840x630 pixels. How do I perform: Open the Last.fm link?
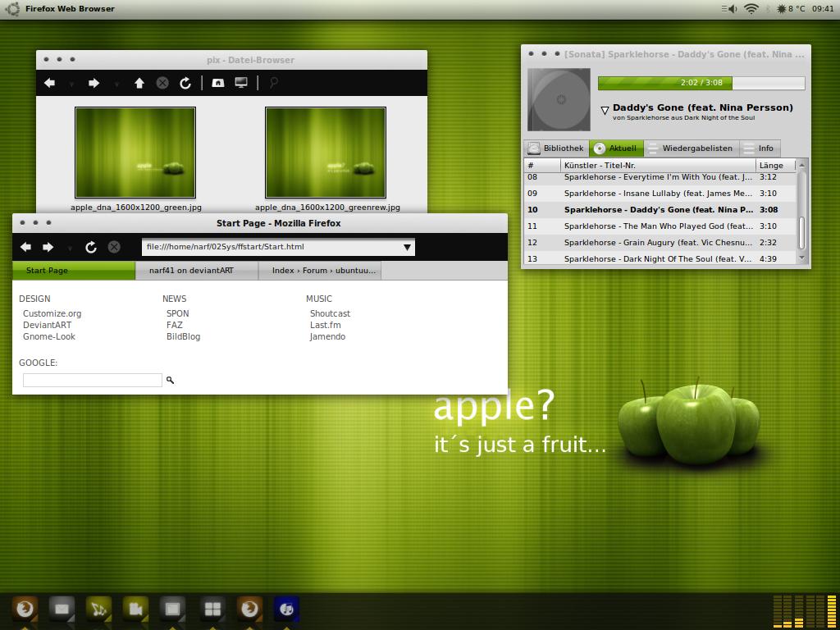coord(325,325)
